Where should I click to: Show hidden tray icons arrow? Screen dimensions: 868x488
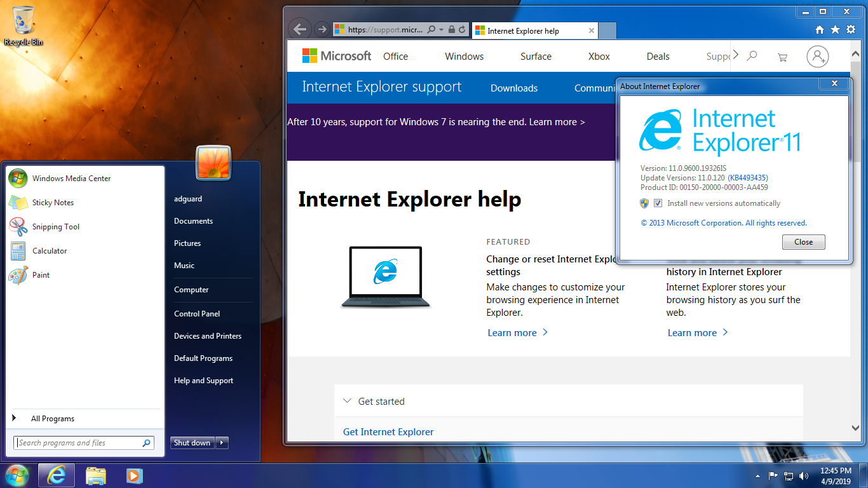[757, 476]
